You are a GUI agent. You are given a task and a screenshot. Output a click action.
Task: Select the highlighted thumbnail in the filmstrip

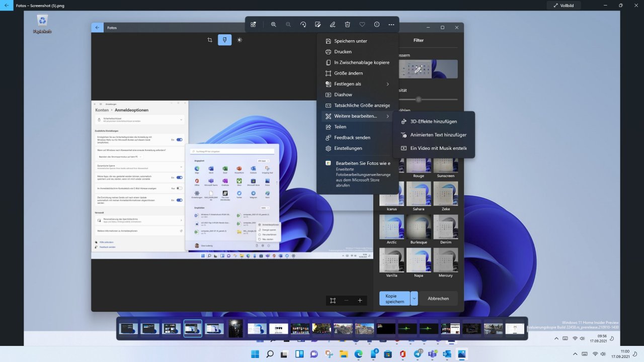(x=193, y=328)
